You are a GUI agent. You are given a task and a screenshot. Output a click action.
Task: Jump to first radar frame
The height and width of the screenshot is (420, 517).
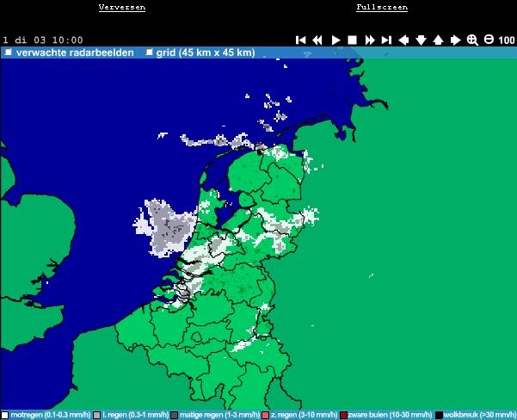tap(301, 40)
